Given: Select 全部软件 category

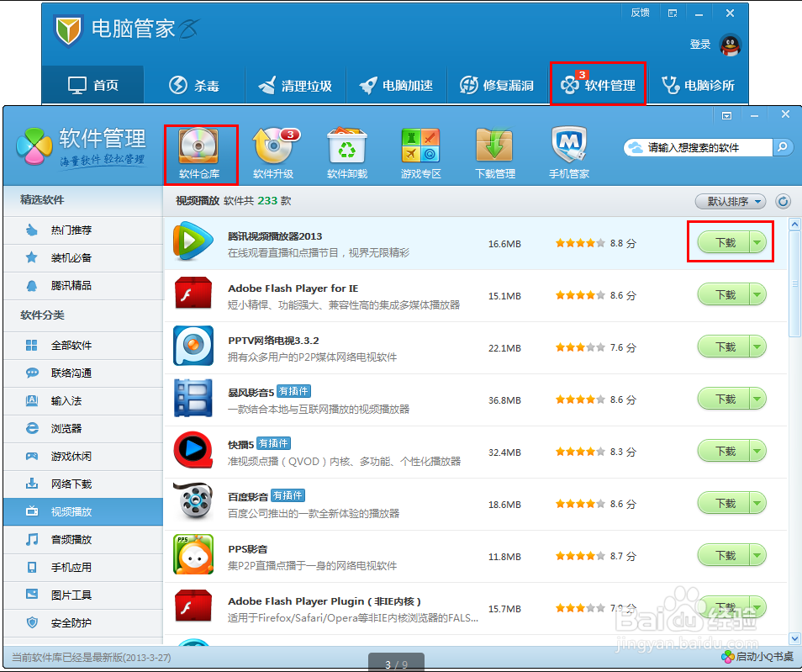Looking at the screenshot, I should pos(83,345).
